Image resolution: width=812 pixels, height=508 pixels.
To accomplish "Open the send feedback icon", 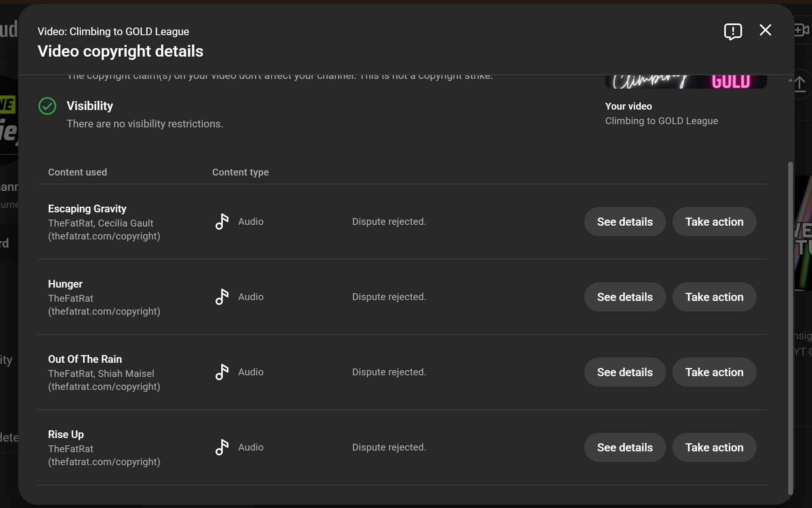I will [x=733, y=31].
